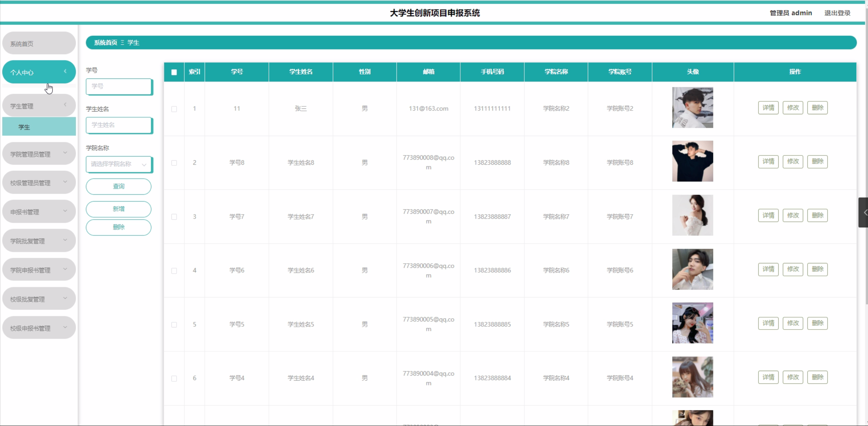Click the 新增 add button
This screenshot has height=426, width=868.
pos(118,209)
